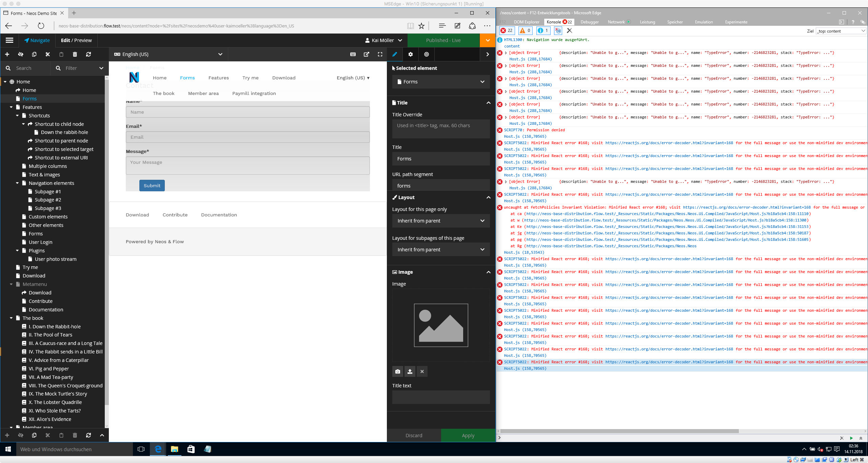Toggle fullscreen editing mode icon
The height and width of the screenshot is (463, 868).
[380, 54]
